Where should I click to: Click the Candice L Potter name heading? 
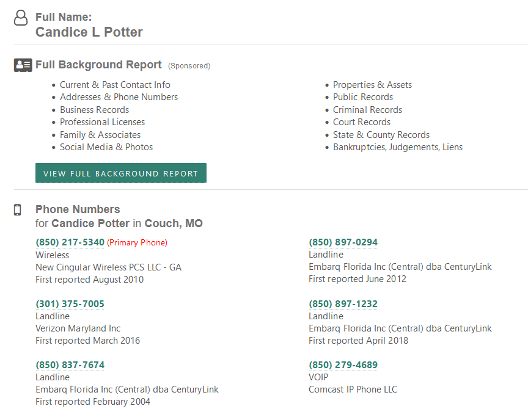point(89,32)
